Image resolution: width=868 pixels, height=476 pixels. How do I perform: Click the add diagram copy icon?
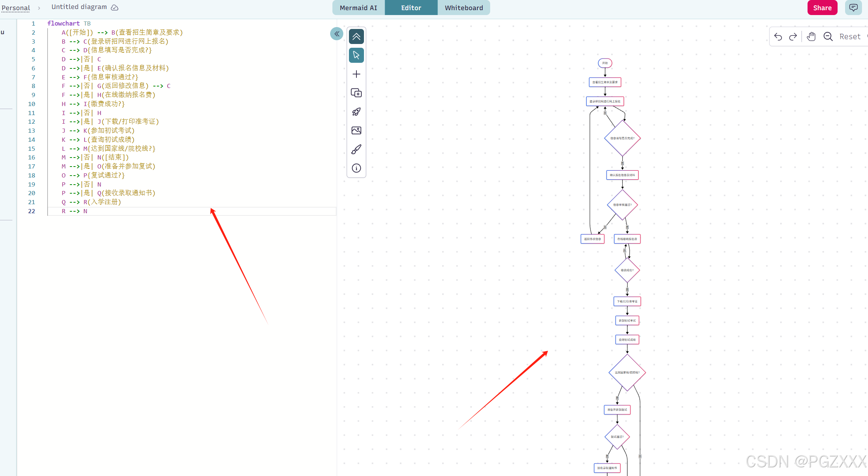(x=356, y=93)
